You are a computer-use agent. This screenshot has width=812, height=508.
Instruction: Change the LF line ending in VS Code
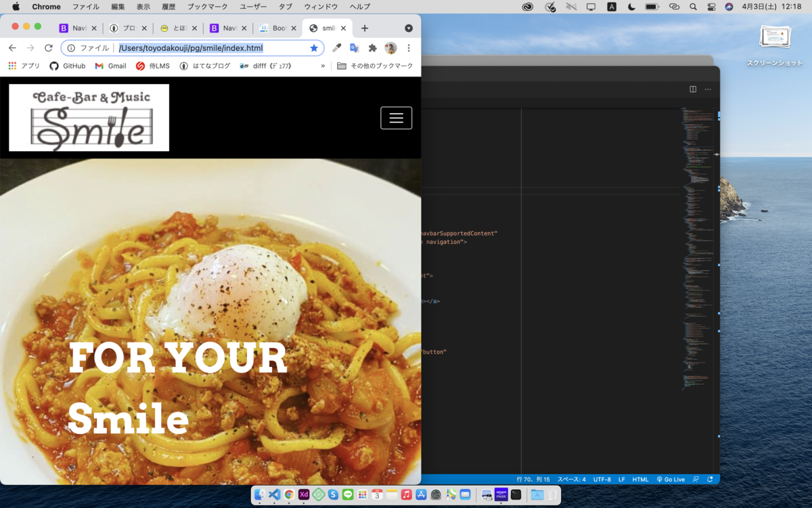(622, 480)
